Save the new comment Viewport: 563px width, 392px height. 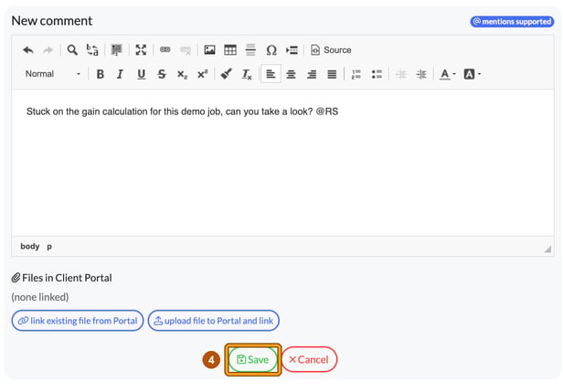(x=253, y=359)
